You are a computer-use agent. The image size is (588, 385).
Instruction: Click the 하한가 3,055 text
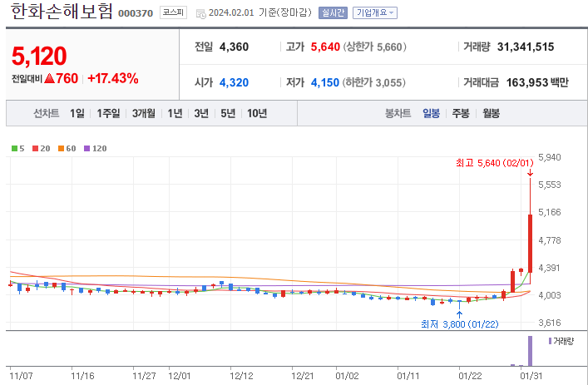tap(374, 82)
